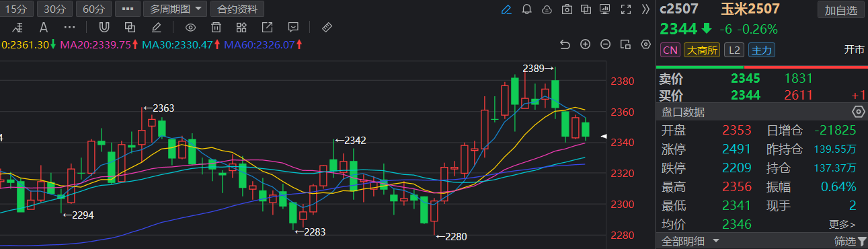The height and width of the screenshot is (249, 868).
Task: Open the drawing widgets grid icon
Action: click(x=241, y=28)
